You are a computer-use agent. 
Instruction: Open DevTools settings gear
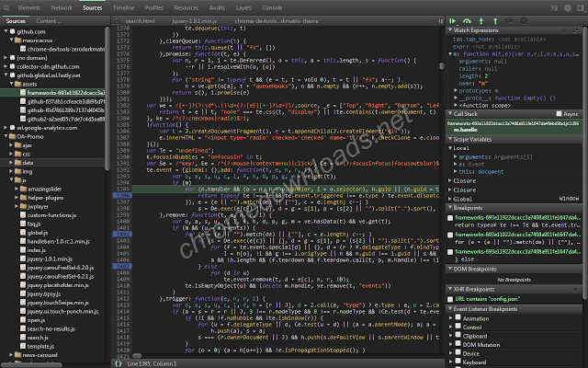pyautogui.click(x=568, y=8)
